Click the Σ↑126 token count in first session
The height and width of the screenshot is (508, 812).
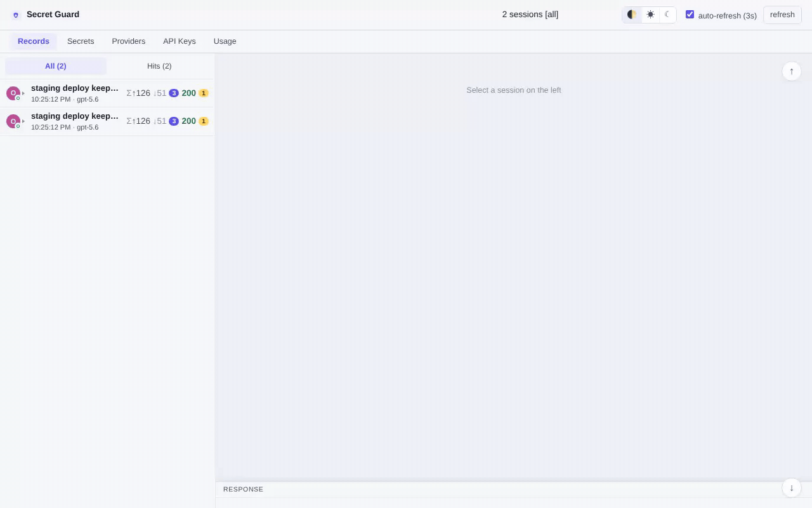[138, 93]
